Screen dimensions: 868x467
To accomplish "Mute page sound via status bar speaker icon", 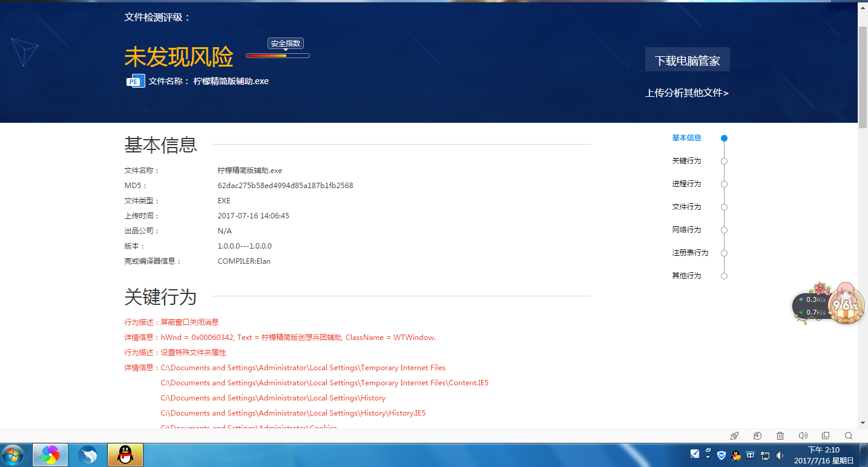I will click(803, 436).
